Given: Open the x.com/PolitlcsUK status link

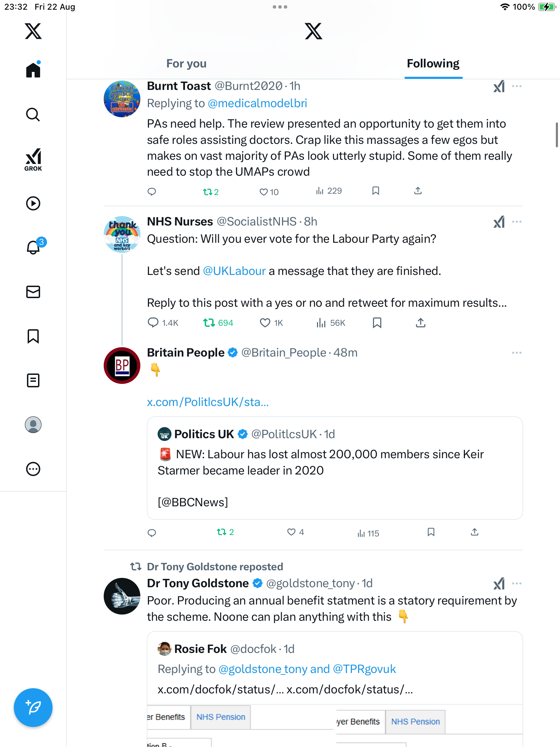Looking at the screenshot, I should coord(208,402).
